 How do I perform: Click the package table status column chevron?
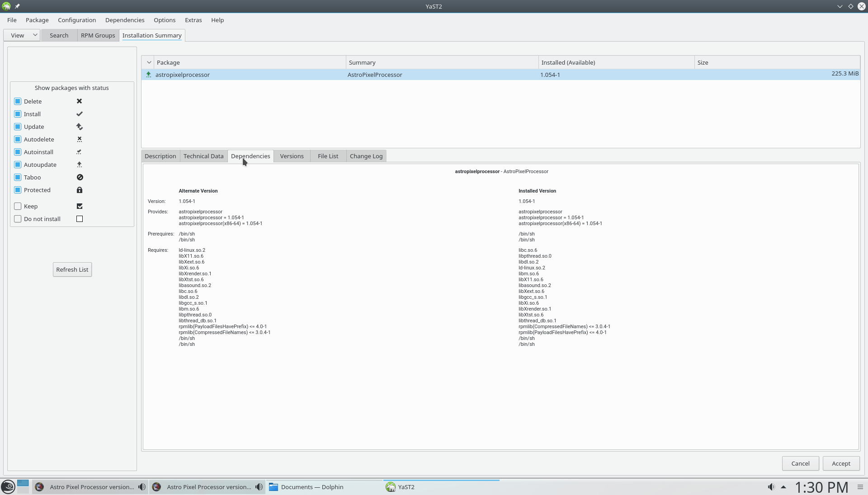click(x=149, y=62)
